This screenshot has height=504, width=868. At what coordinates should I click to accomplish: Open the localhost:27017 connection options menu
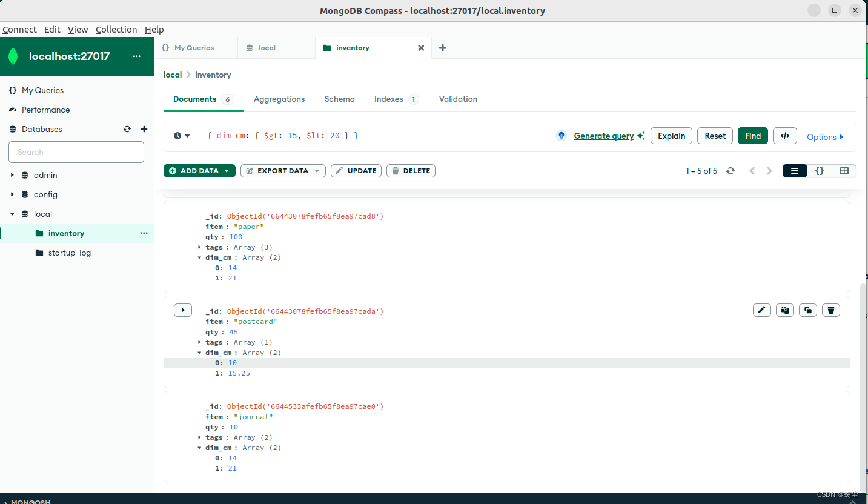coord(136,56)
